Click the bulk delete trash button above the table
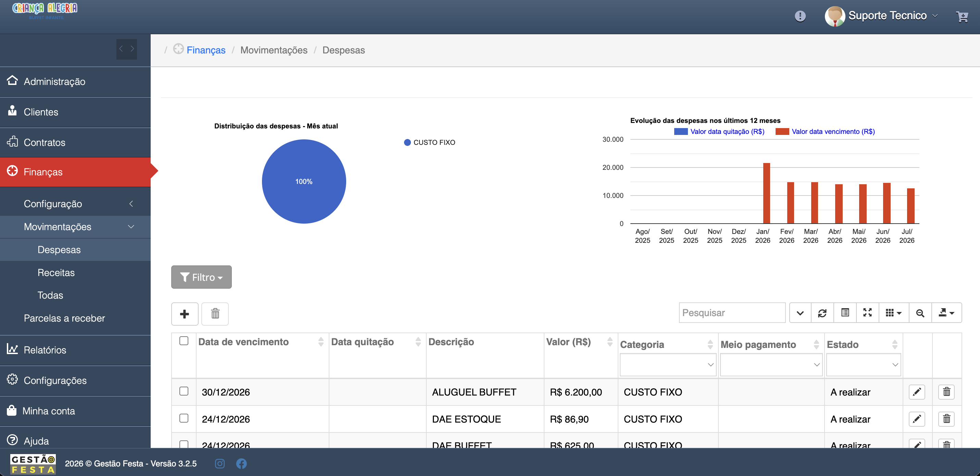Screen dimensions: 980x476 (x=215, y=314)
